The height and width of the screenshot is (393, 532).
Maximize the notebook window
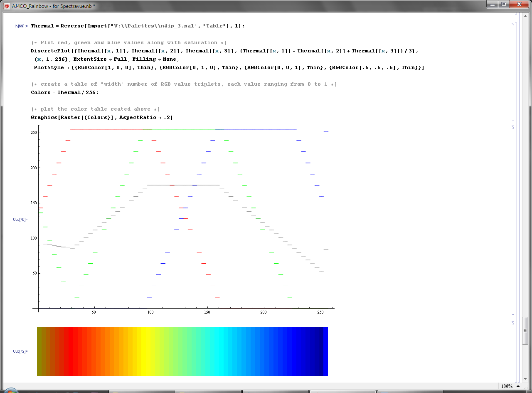(503, 5)
